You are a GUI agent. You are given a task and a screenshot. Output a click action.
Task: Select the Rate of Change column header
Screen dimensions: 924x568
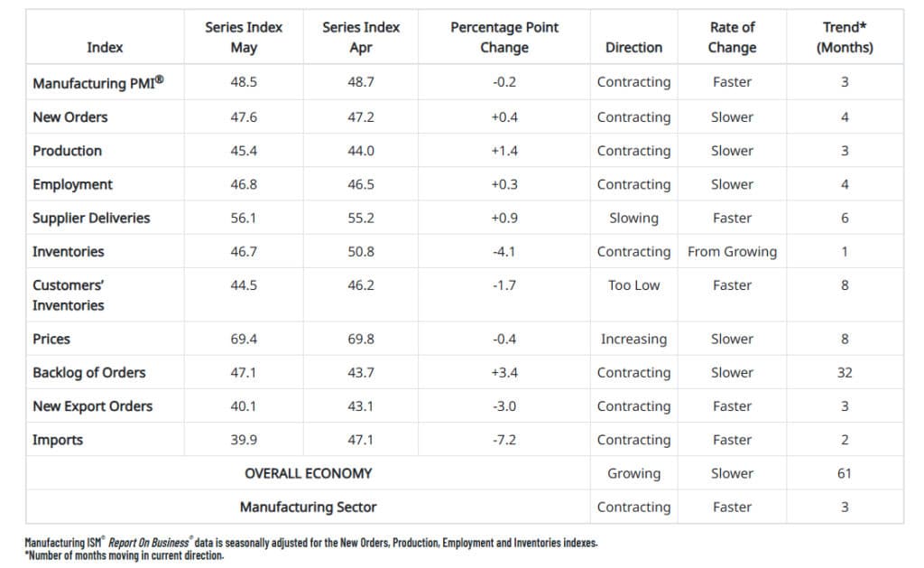click(x=732, y=37)
